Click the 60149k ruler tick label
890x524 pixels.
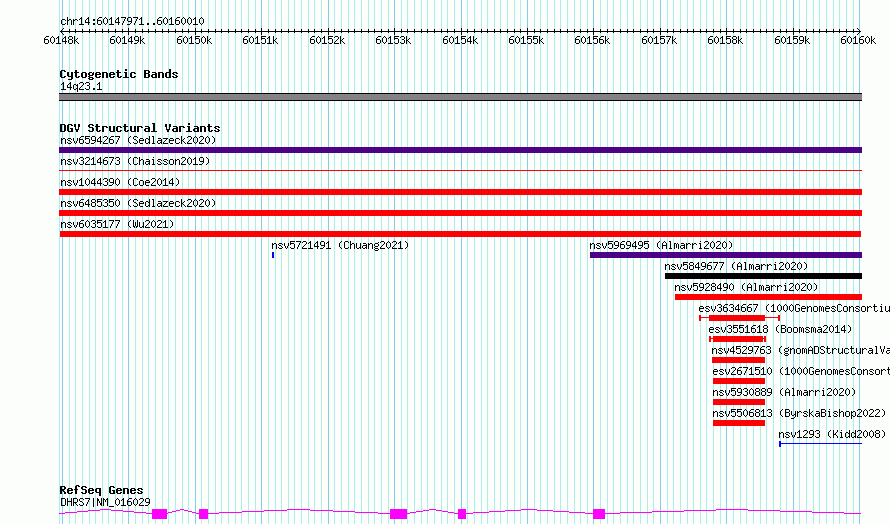coord(127,40)
